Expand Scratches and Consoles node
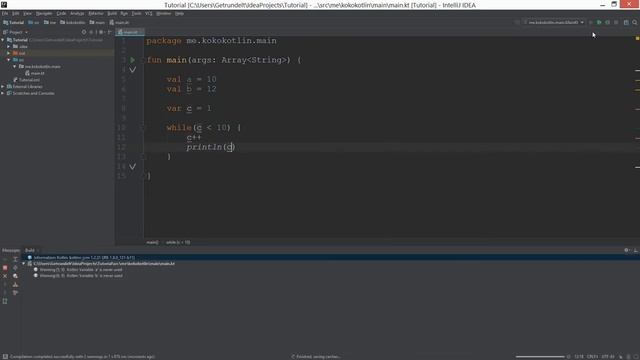 pyautogui.click(x=3, y=93)
